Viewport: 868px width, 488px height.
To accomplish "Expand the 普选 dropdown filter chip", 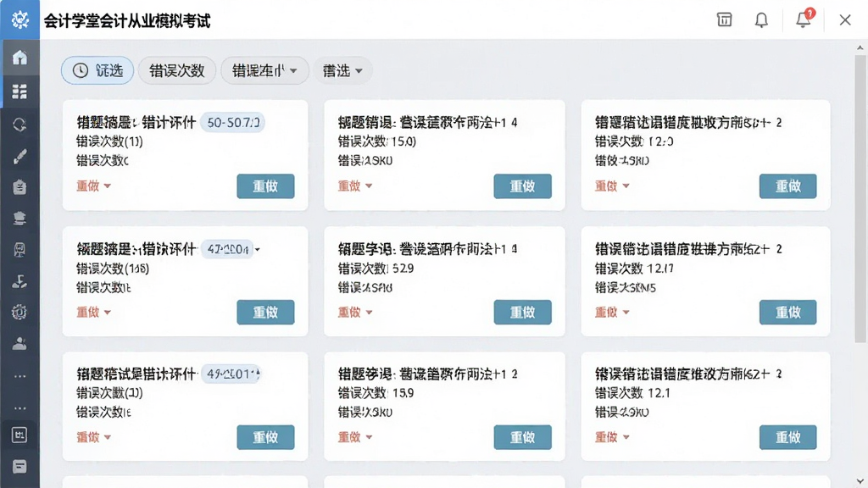I will 342,70.
